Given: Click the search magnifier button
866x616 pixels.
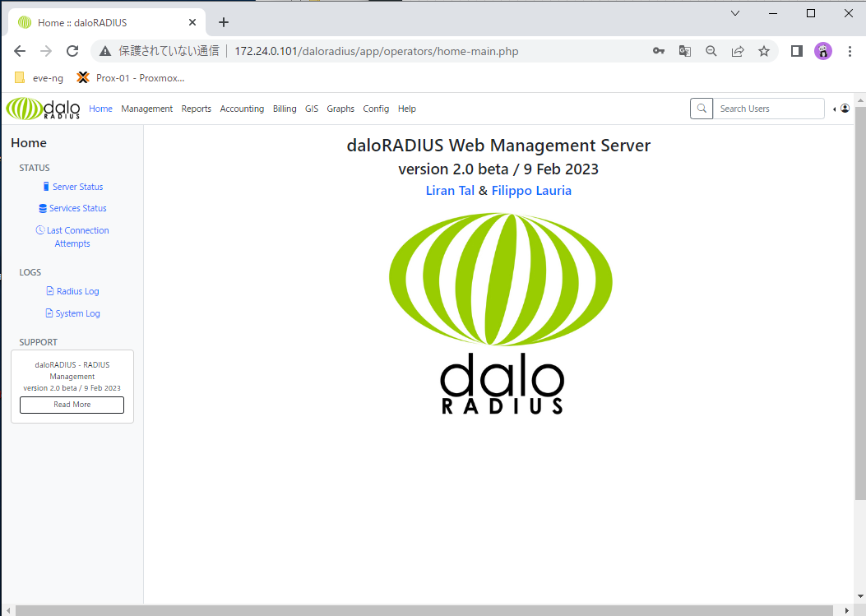Looking at the screenshot, I should 702,109.
